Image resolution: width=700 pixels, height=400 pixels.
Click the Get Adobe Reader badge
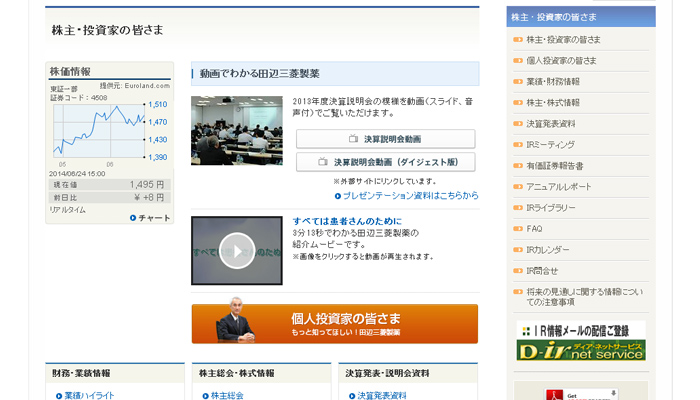click(581, 394)
